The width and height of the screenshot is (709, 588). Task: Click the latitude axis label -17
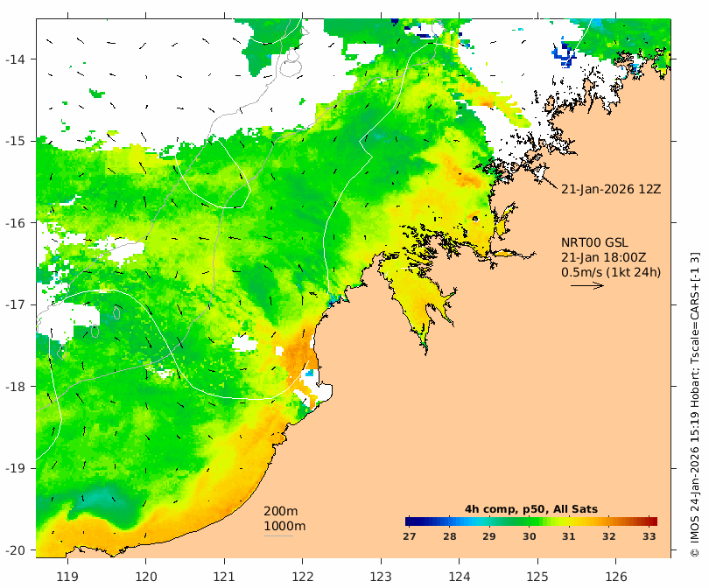pyautogui.click(x=15, y=304)
